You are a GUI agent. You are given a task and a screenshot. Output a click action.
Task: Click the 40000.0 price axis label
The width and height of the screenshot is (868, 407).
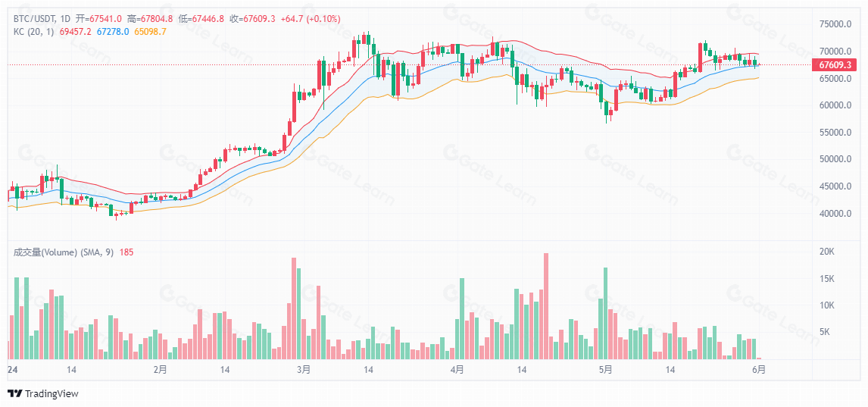point(835,214)
